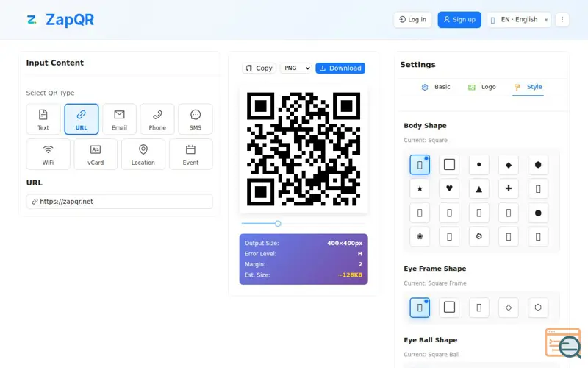
Task: Choose the Phone QR type
Action: pos(157,119)
